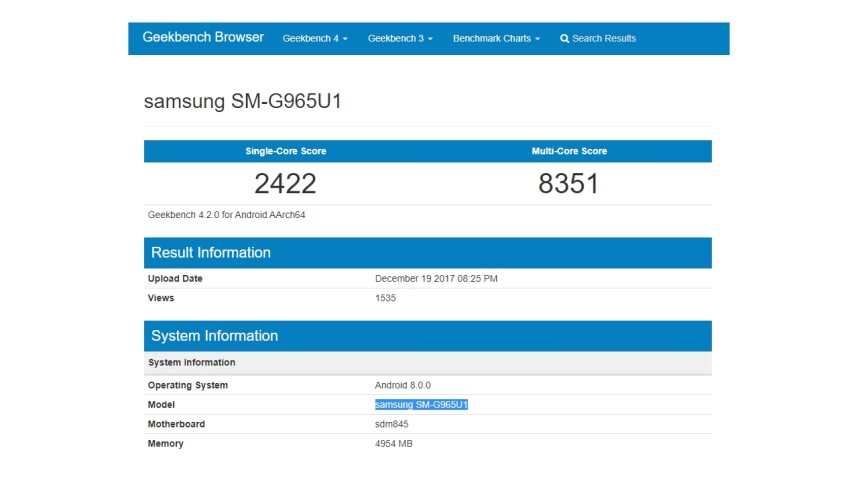Viewport: 858px width, 483px height.
Task: Click the gray System Information table subheader
Action: pyautogui.click(x=428, y=363)
